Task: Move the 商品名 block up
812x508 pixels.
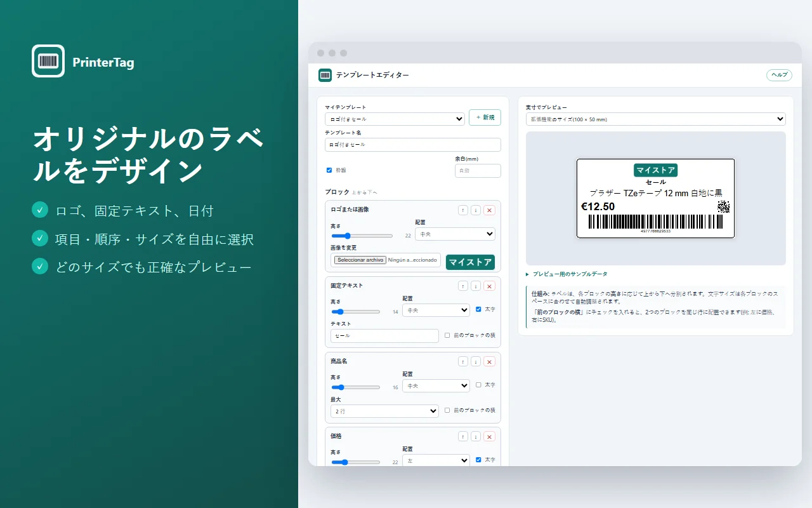Action: (463, 361)
